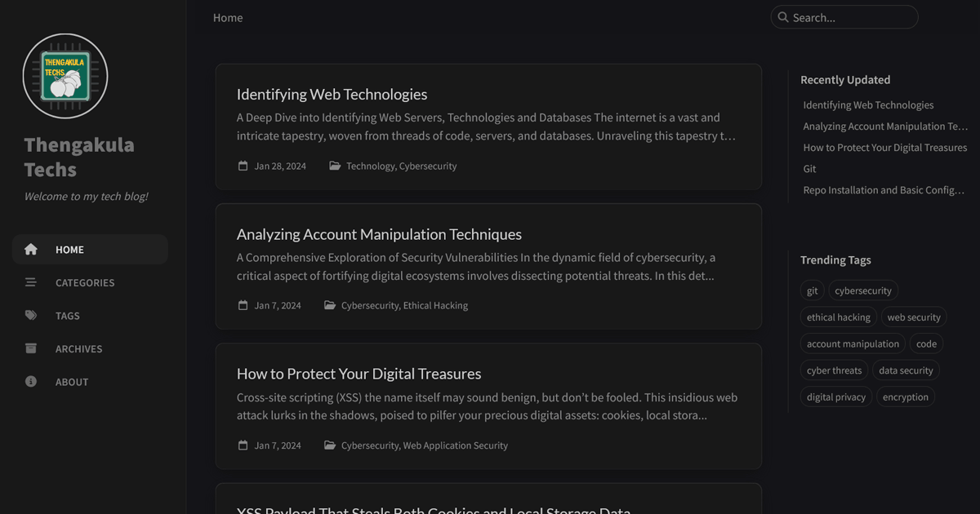Viewport: 980px width, 514px height.
Task: Click folder icon on Analyzing Account Manipulation post
Action: [329, 305]
